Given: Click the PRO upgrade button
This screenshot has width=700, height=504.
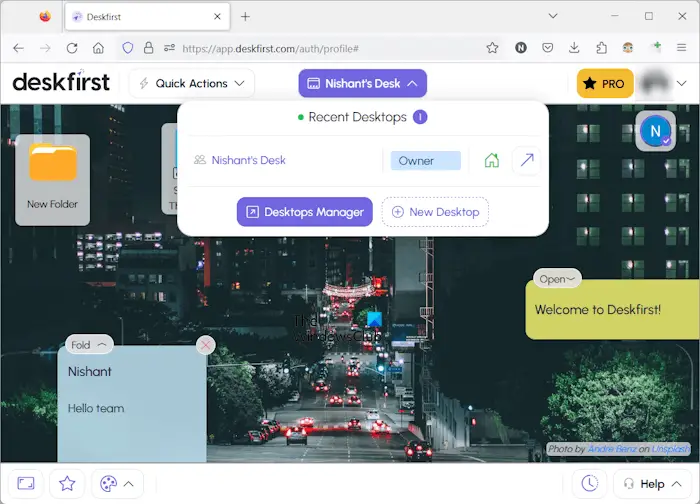Looking at the screenshot, I should point(605,83).
